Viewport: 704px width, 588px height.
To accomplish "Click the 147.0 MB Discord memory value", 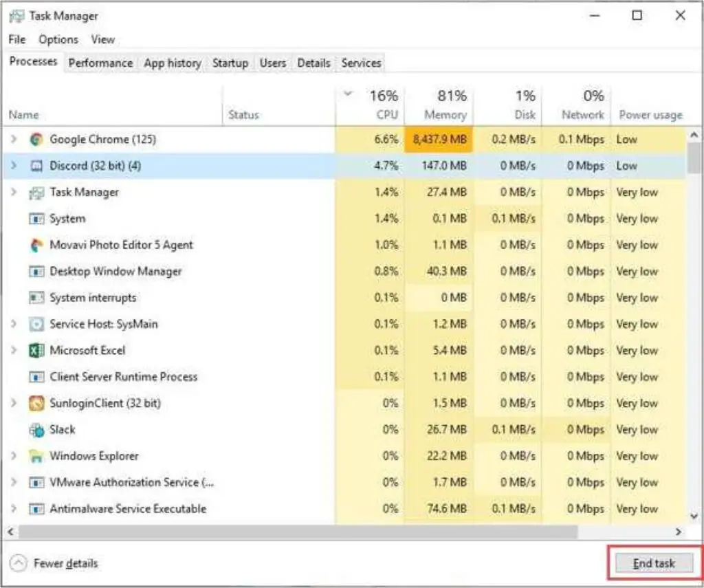I will [444, 166].
